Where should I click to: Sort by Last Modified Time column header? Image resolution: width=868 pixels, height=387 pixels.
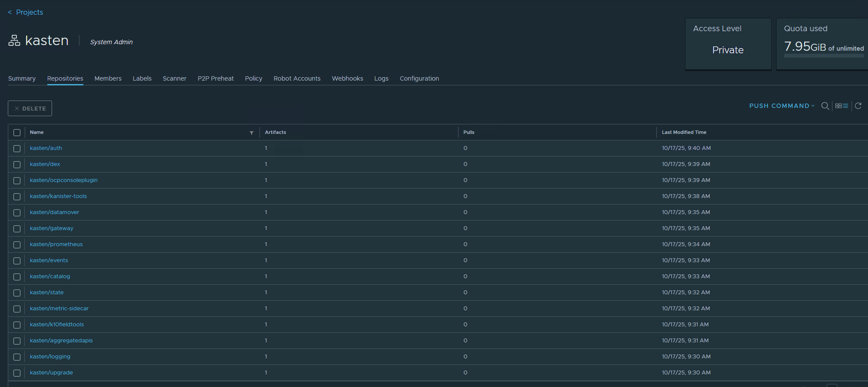(x=684, y=133)
